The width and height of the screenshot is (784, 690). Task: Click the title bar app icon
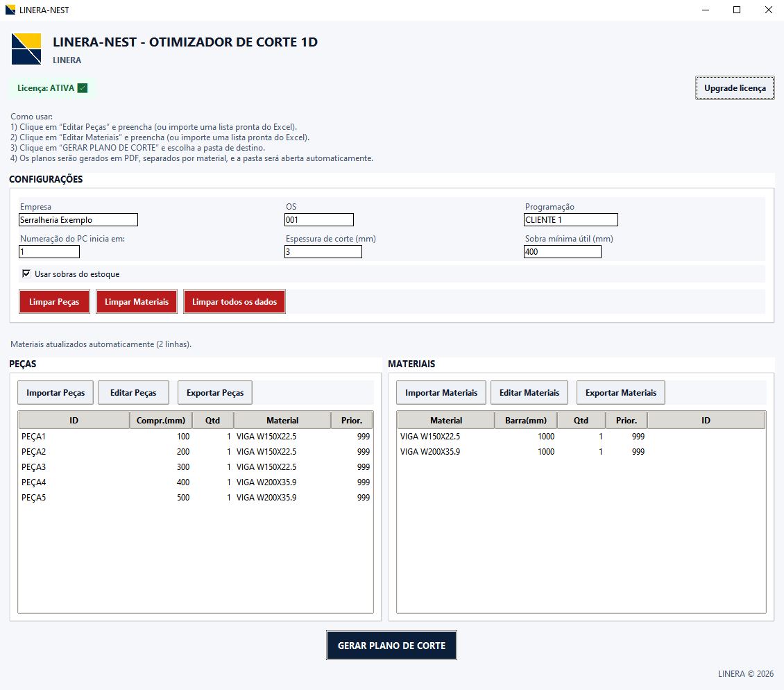[10, 10]
